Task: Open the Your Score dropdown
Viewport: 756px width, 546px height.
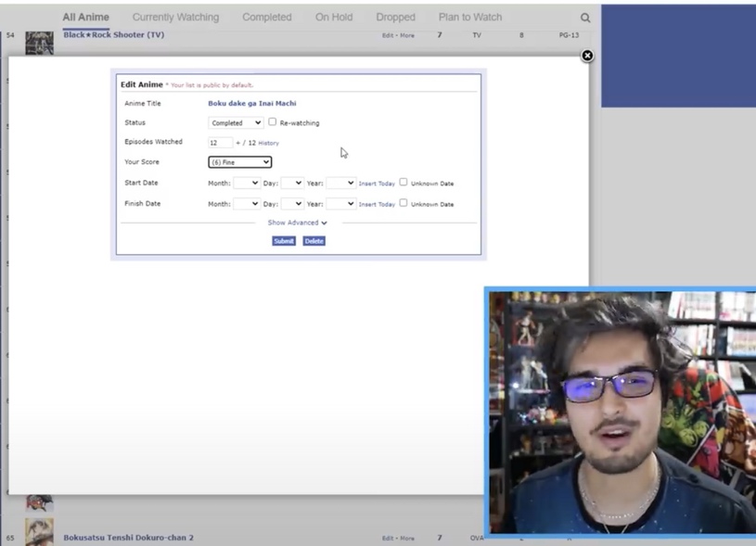Action: [x=239, y=162]
